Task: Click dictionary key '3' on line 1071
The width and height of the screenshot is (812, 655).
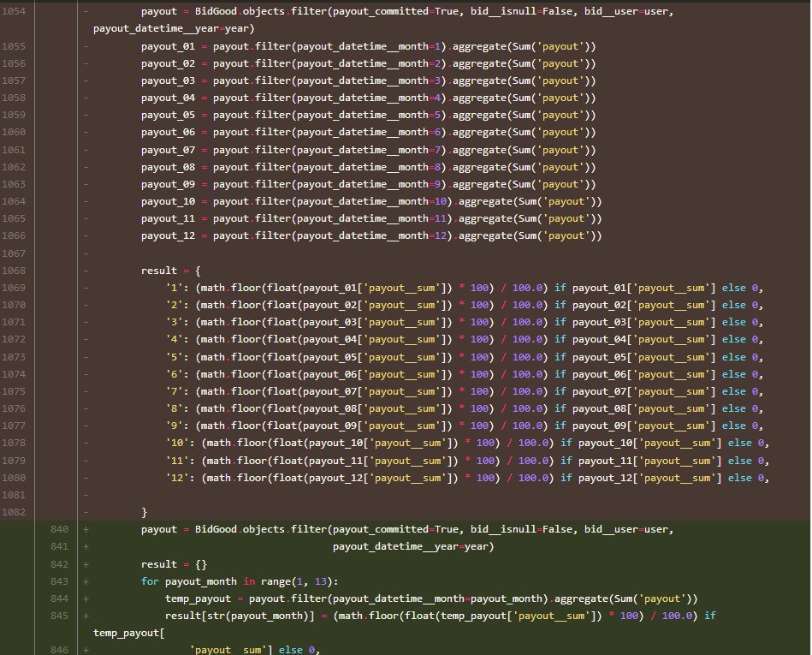Action: [174, 322]
